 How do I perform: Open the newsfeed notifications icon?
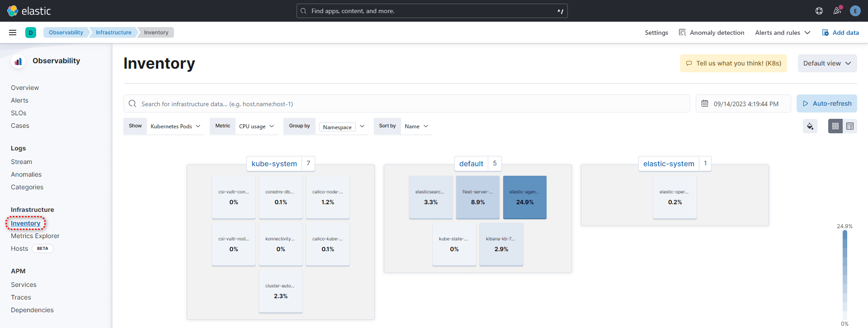(x=837, y=11)
